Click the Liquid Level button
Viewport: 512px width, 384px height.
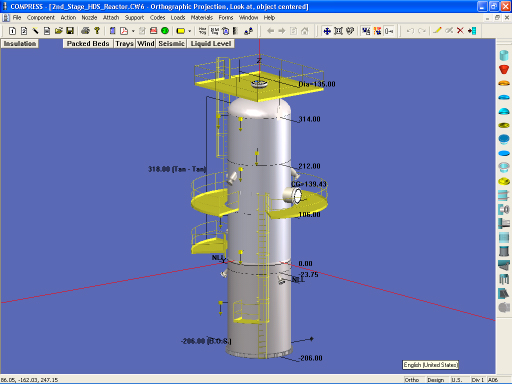coord(211,44)
